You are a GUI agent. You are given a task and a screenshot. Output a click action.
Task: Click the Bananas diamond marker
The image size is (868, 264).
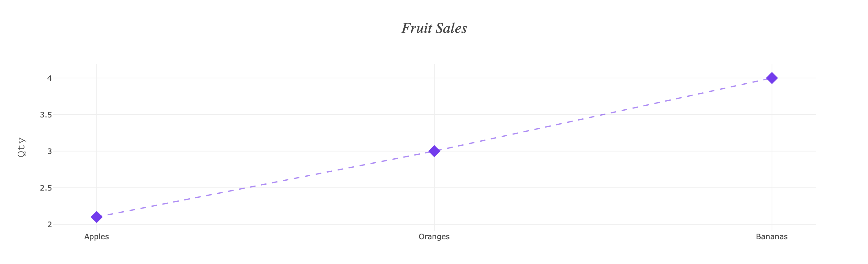pyautogui.click(x=772, y=78)
